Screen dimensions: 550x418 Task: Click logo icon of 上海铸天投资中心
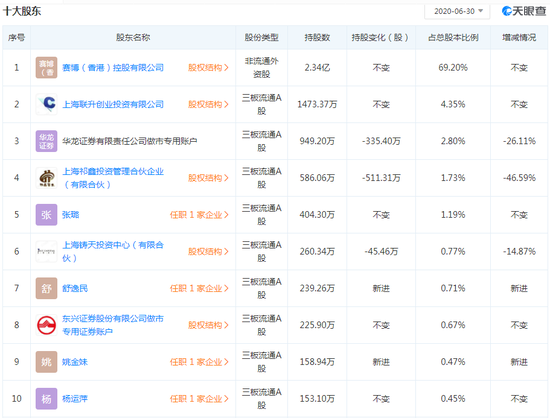46,251
